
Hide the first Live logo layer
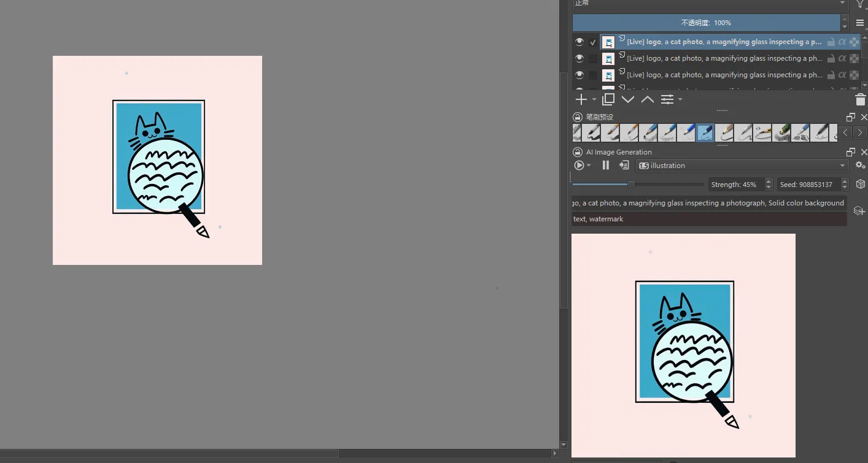point(579,42)
